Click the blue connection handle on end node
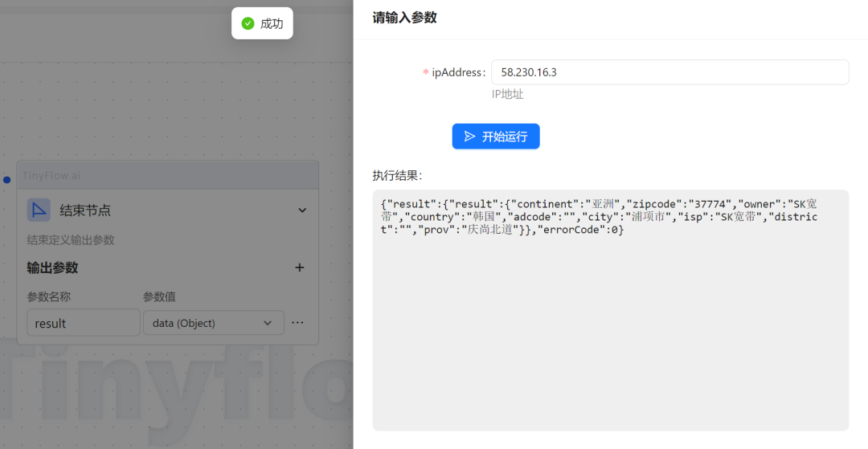868x449 pixels. coord(6,180)
